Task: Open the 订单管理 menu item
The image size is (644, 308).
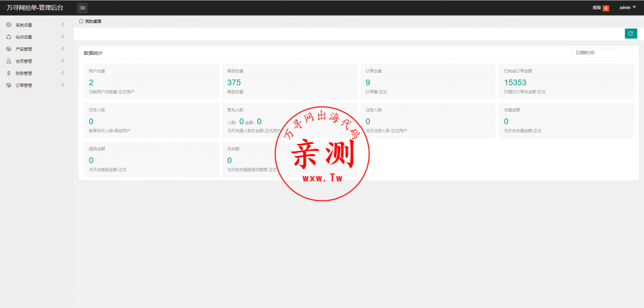Action: (x=36, y=85)
